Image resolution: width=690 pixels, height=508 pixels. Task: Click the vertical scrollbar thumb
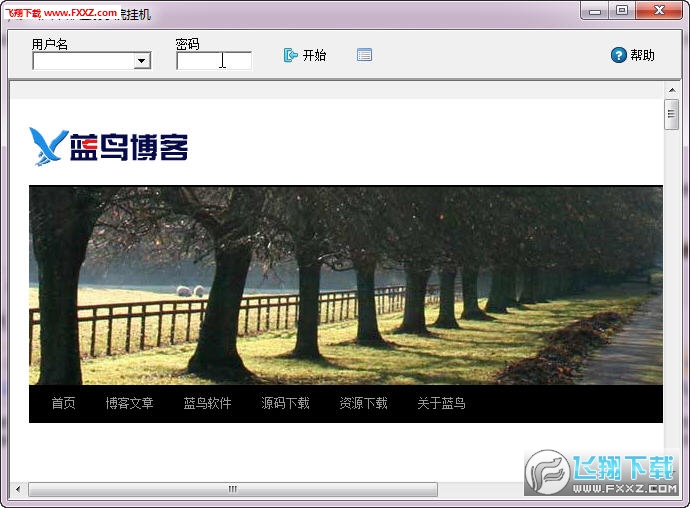click(672, 114)
